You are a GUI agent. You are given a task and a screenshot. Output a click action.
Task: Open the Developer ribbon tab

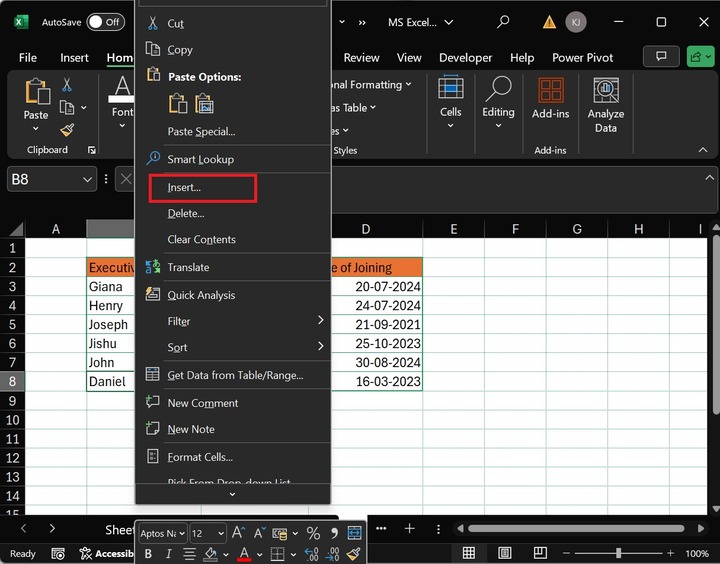(465, 58)
